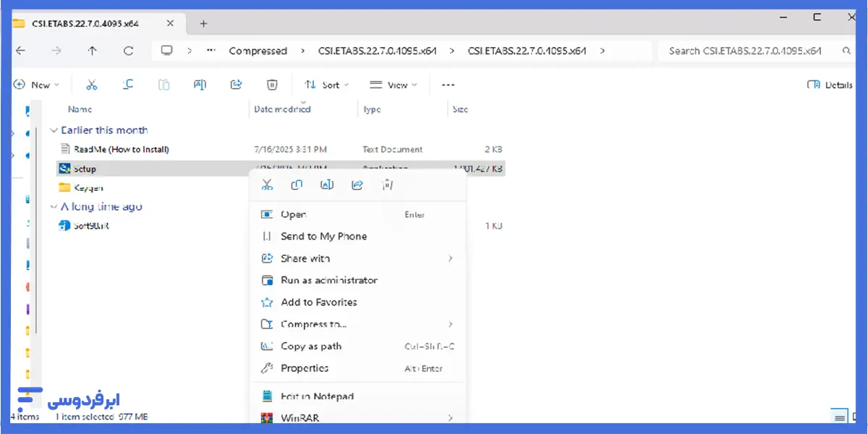Toggle the Details pane
The image size is (868, 434).
tap(830, 85)
